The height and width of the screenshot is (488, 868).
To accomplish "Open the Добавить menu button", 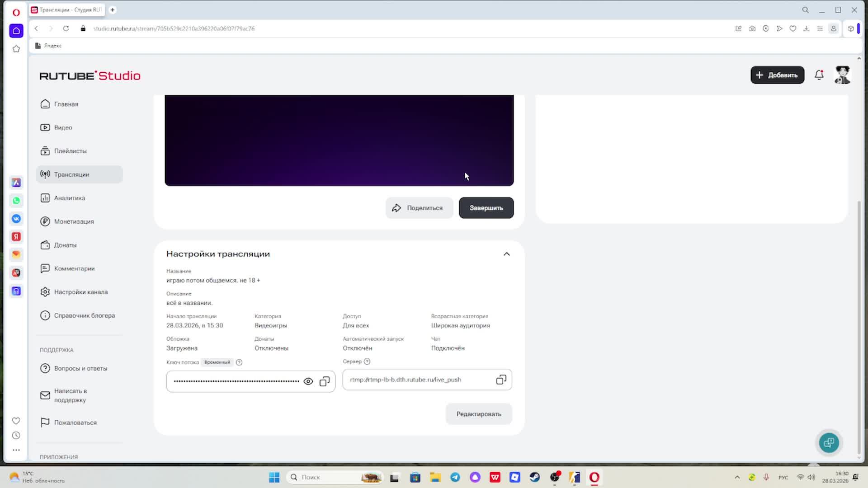I will click(777, 75).
